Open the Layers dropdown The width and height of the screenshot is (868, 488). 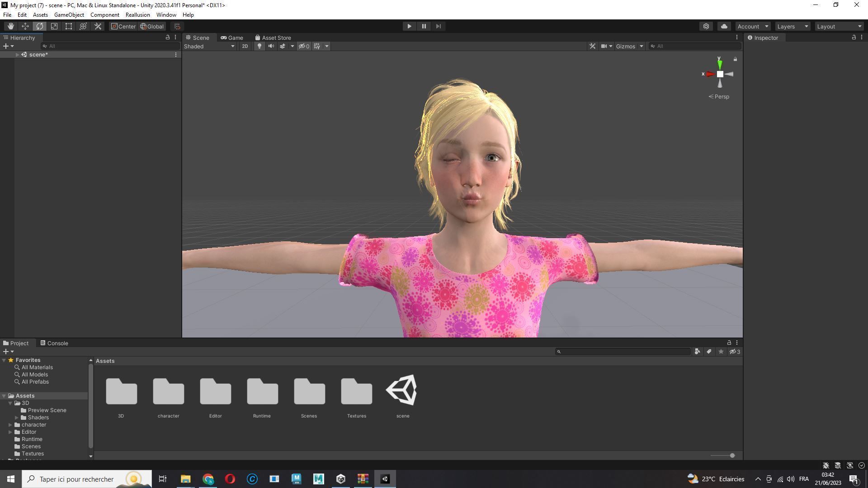[x=793, y=26]
